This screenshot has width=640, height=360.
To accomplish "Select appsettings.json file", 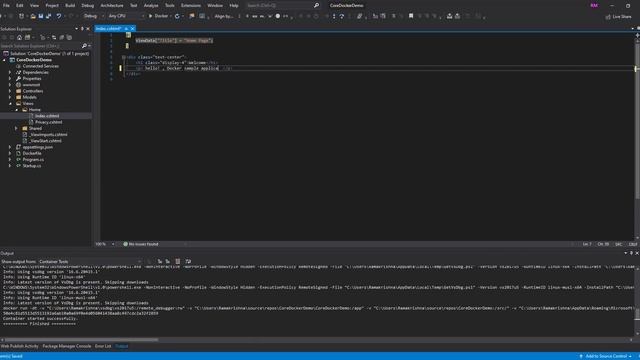I will tap(38, 147).
